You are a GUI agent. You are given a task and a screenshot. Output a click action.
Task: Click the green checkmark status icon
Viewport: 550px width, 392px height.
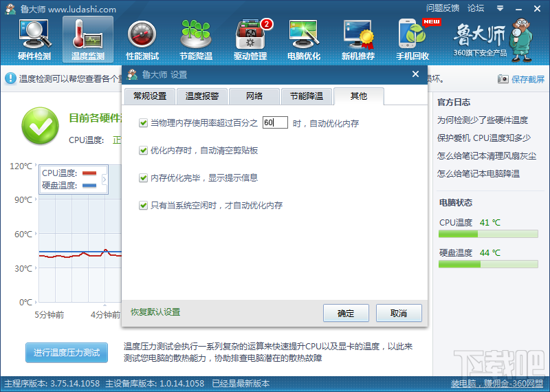(x=41, y=126)
